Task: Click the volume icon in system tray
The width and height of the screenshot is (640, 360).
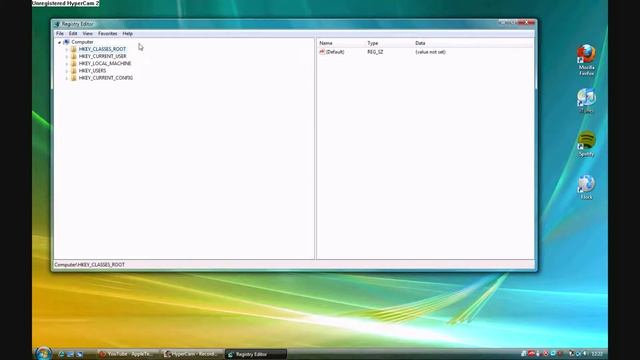Action: [585, 353]
